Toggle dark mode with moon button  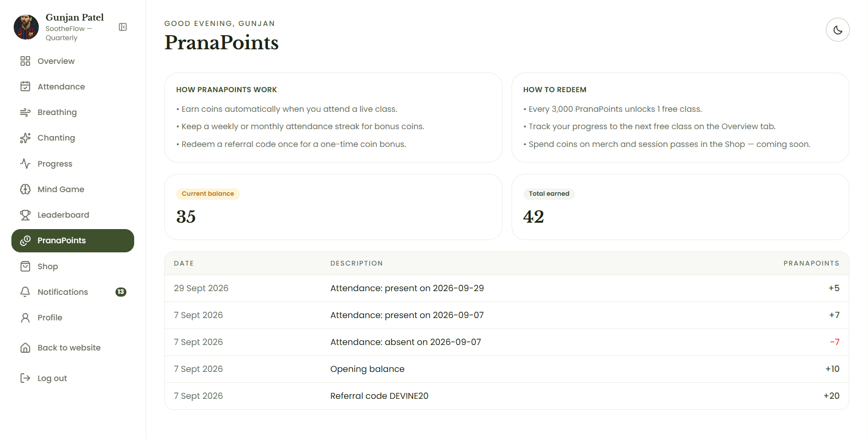(x=837, y=30)
